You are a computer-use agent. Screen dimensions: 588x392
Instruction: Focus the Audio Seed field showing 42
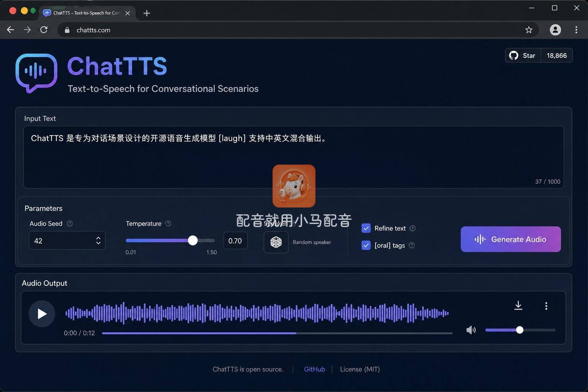click(x=67, y=240)
